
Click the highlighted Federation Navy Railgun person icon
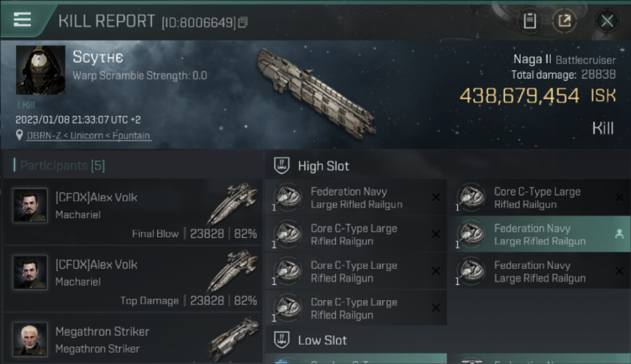[x=619, y=234]
